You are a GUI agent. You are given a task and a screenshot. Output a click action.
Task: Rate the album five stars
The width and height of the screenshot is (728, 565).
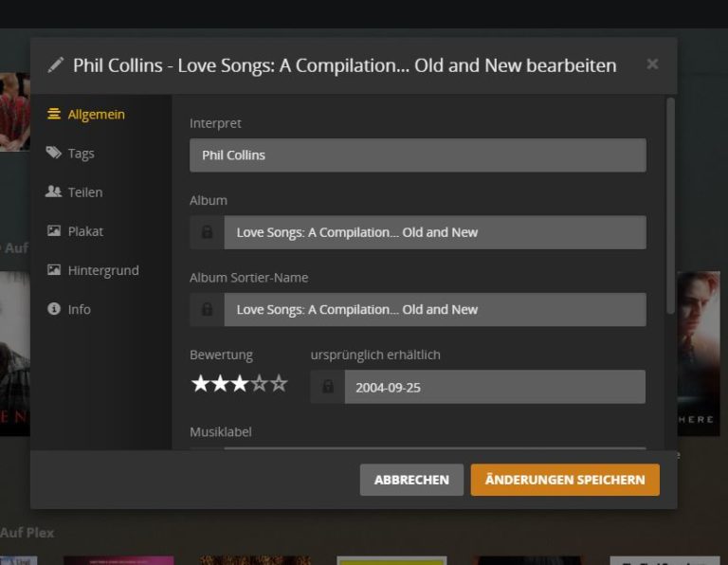coord(279,384)
